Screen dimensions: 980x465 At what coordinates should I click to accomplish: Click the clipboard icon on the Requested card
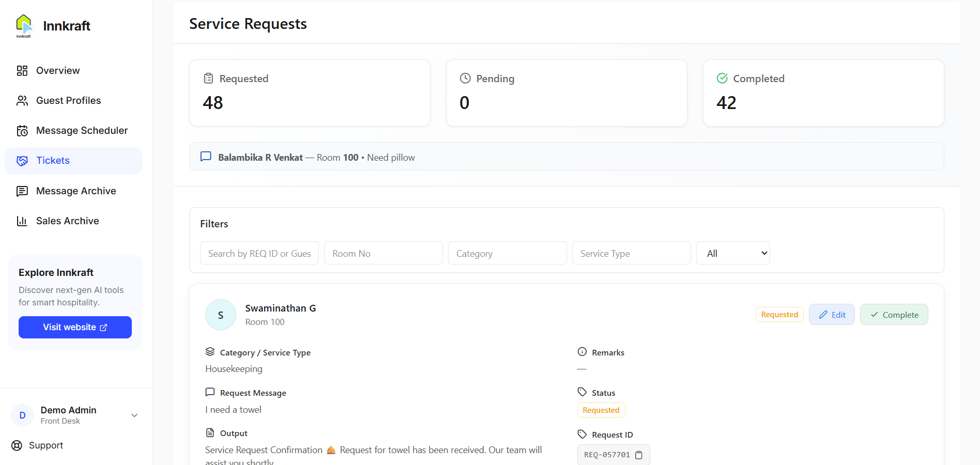(x=208, y=78)
